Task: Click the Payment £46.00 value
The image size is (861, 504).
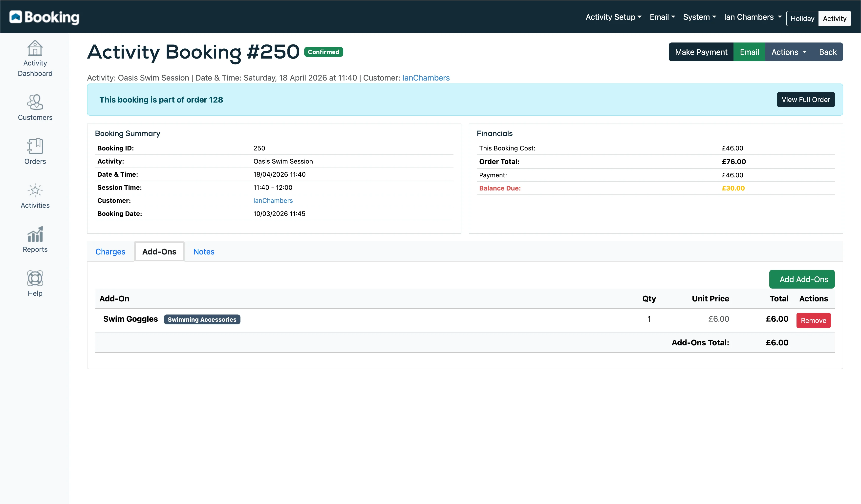Action: [x=732, y=175]
